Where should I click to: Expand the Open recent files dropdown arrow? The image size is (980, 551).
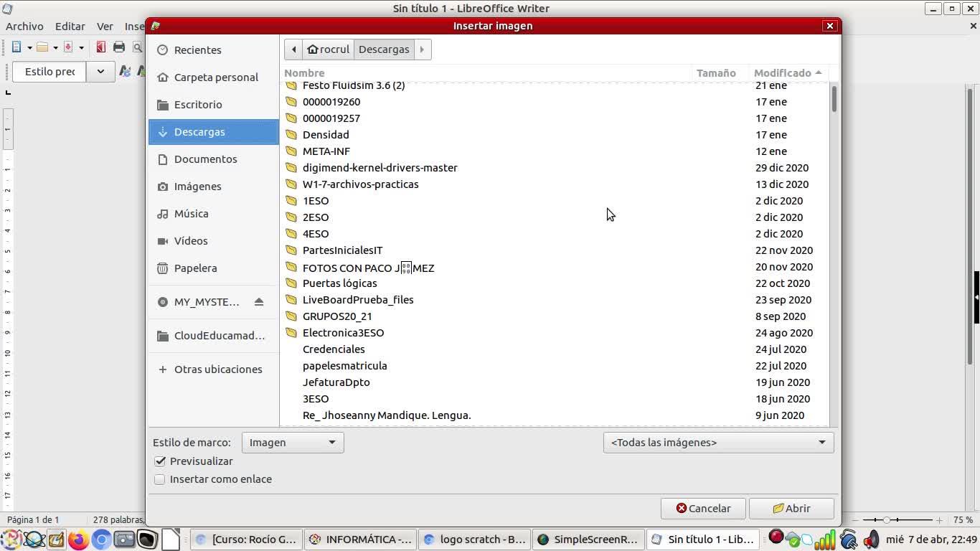[x=55, y=47]
